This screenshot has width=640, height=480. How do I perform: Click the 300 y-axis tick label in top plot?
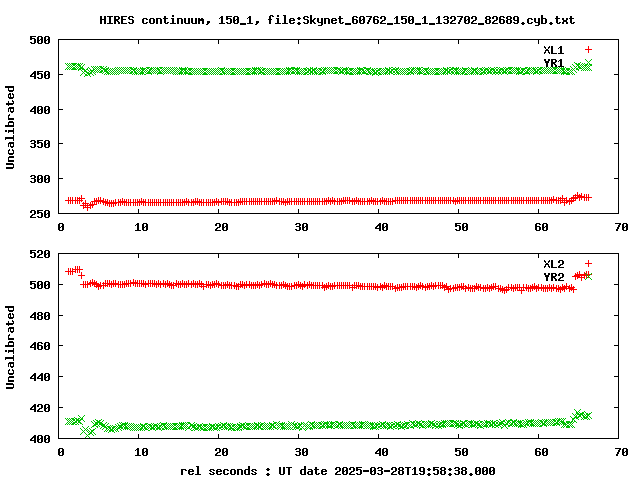(40, 179)
